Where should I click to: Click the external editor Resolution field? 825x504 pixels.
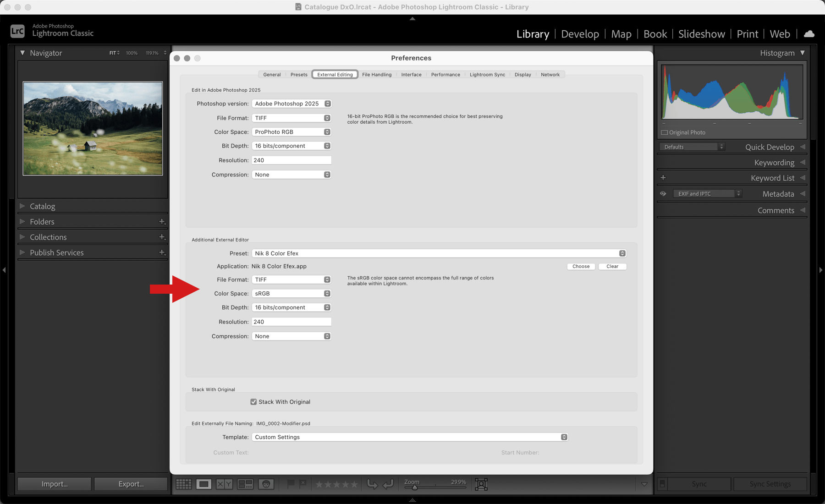click(291, 322)
